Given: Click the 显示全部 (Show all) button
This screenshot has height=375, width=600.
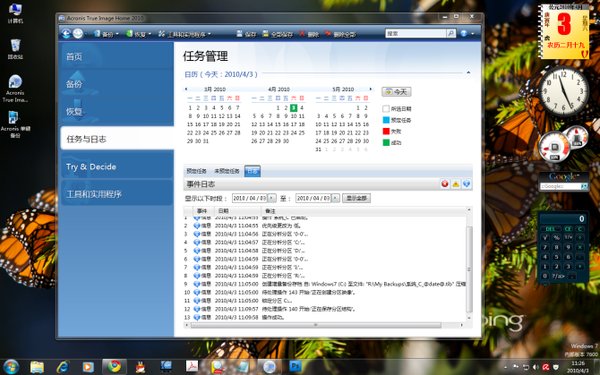Looking at the screenshot, I should coord(356,198).
